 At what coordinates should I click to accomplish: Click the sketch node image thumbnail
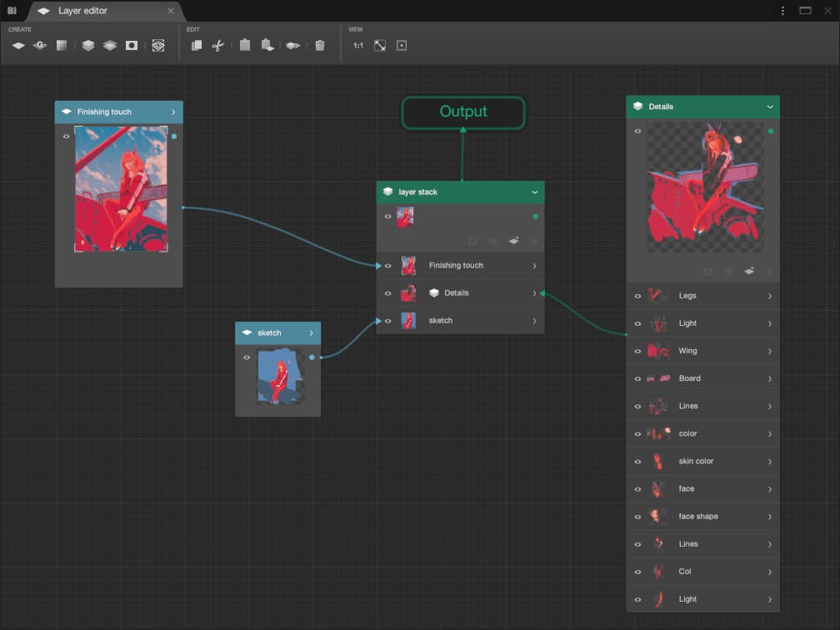click(x=278, y=376)
